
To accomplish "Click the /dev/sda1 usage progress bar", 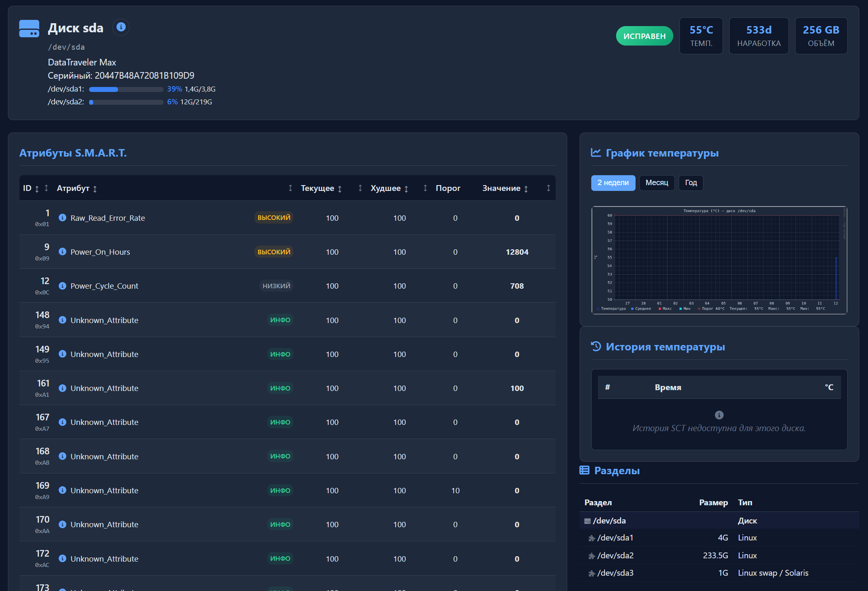I will click(x=126, y=89).
